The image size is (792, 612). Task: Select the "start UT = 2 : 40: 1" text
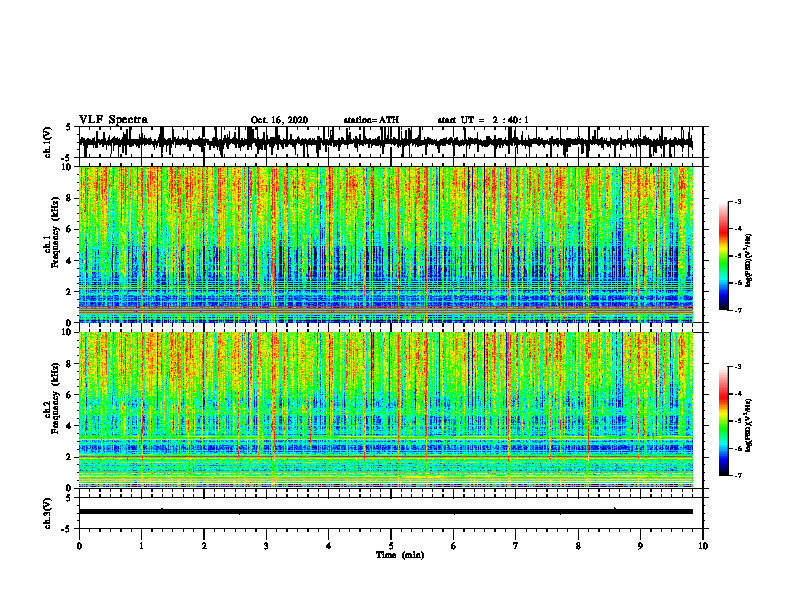tap(483, 120)
